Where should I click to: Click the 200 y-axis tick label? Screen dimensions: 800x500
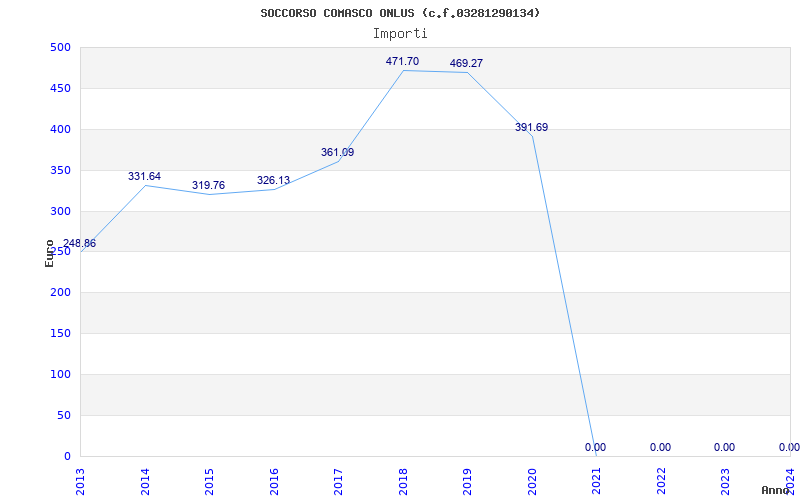[60, 293]
